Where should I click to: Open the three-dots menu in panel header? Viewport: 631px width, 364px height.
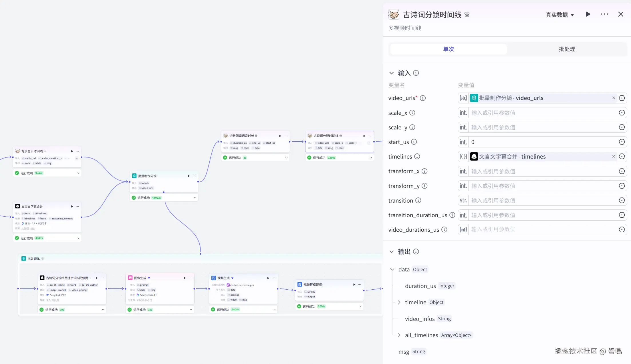[604, 14]
